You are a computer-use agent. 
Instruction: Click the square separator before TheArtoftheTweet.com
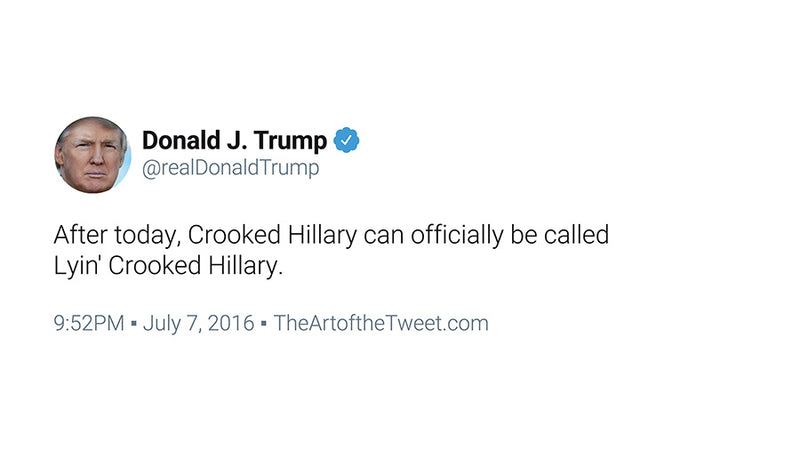click(x=263, y=324)
